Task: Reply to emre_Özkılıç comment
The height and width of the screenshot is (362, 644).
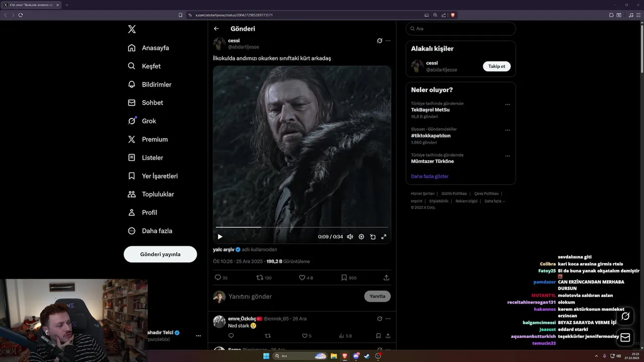Action: (231, 336)
